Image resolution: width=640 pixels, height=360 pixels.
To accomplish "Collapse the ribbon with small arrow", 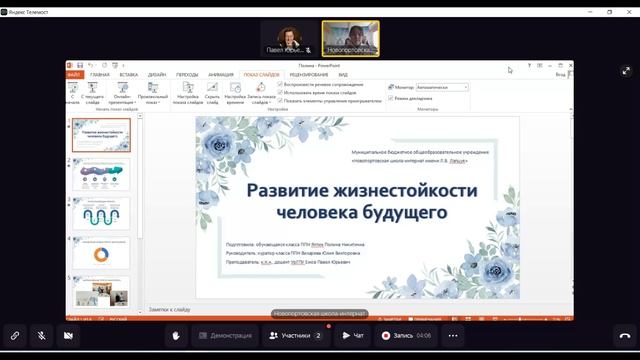I will click(x=570, y=109).
